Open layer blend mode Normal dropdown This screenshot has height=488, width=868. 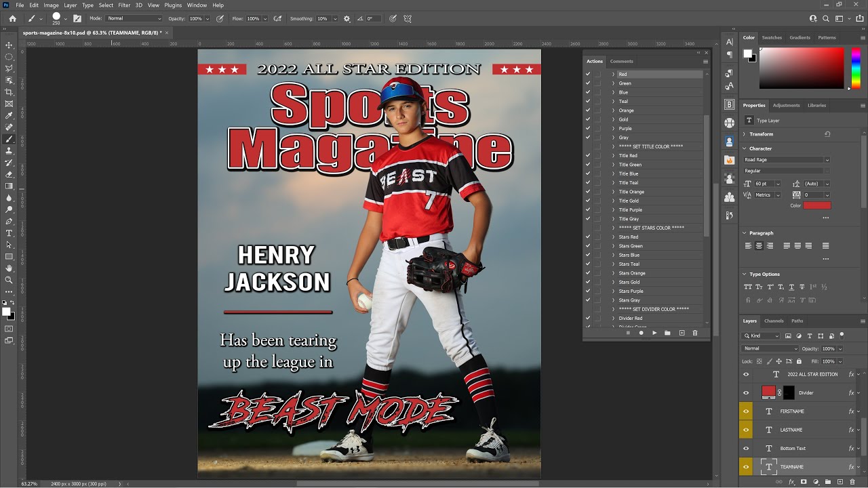[x=770, y=348]
